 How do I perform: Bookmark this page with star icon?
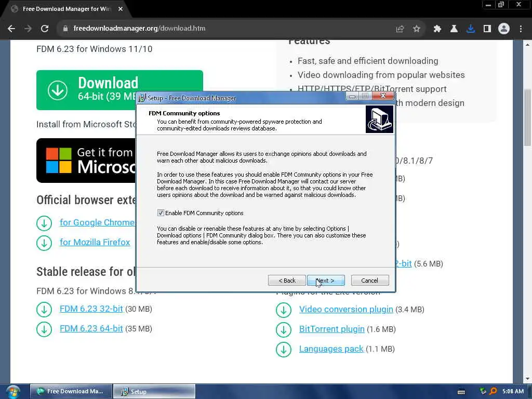(417, 29)
